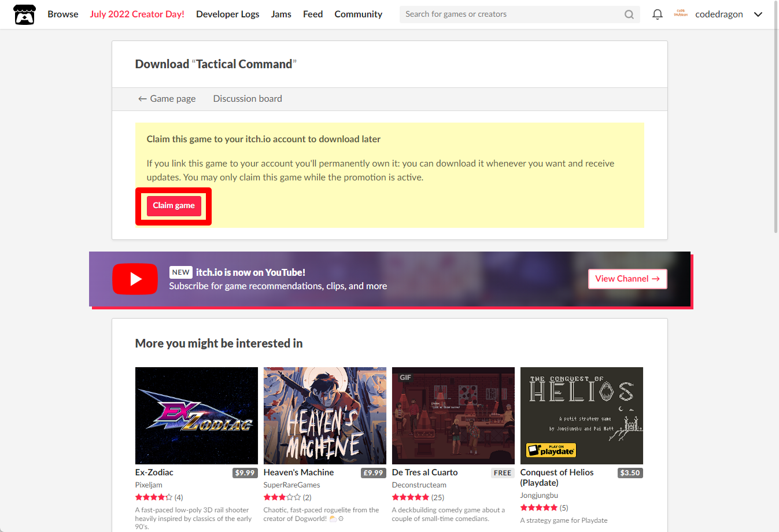Expand the account dropdown arrow
The width and height of the screenshot is (779, 532).
758,14
